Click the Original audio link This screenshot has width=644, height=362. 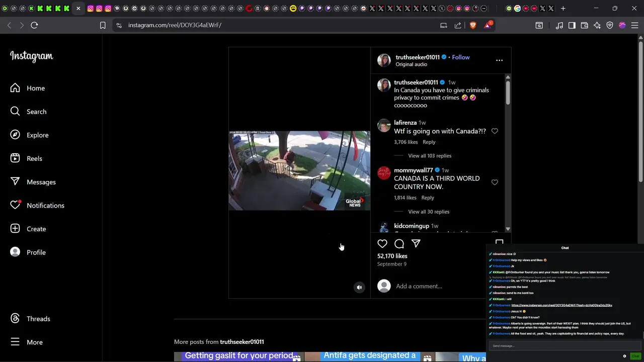411,64
